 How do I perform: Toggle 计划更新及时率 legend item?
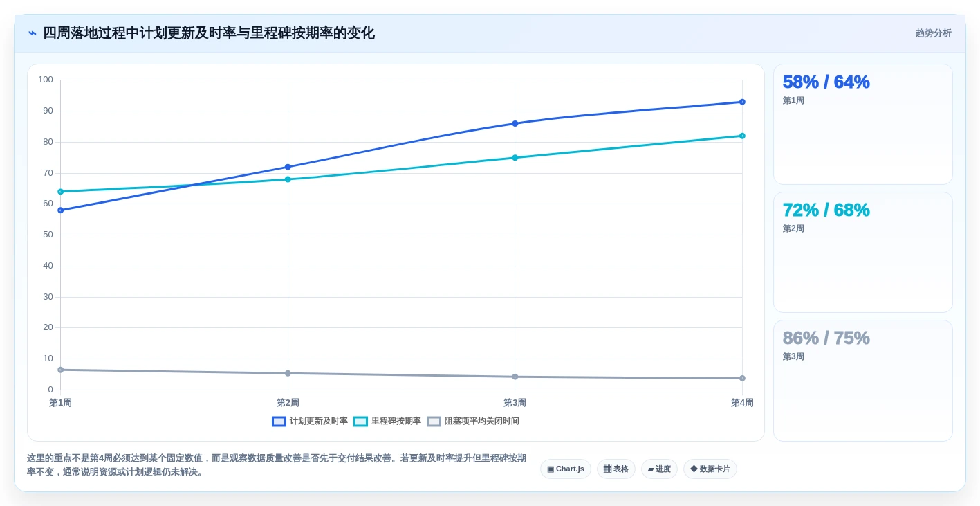(x=310, y=421)
